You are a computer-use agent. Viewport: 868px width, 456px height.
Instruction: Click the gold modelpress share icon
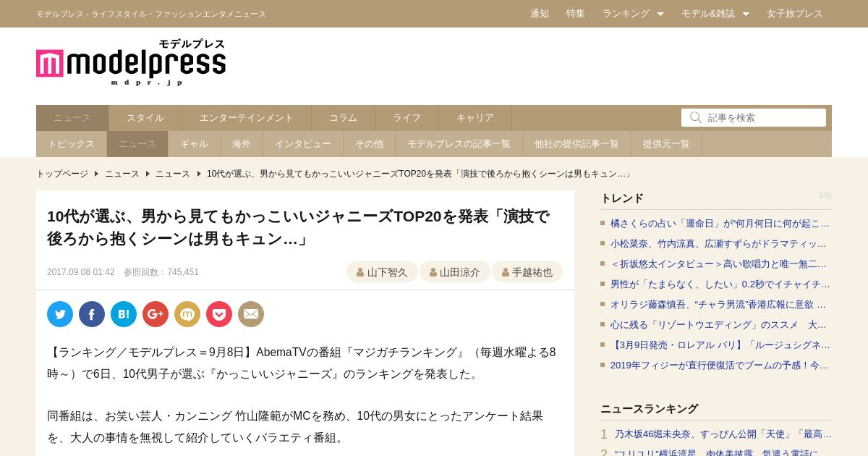click(x=187, y=314)
